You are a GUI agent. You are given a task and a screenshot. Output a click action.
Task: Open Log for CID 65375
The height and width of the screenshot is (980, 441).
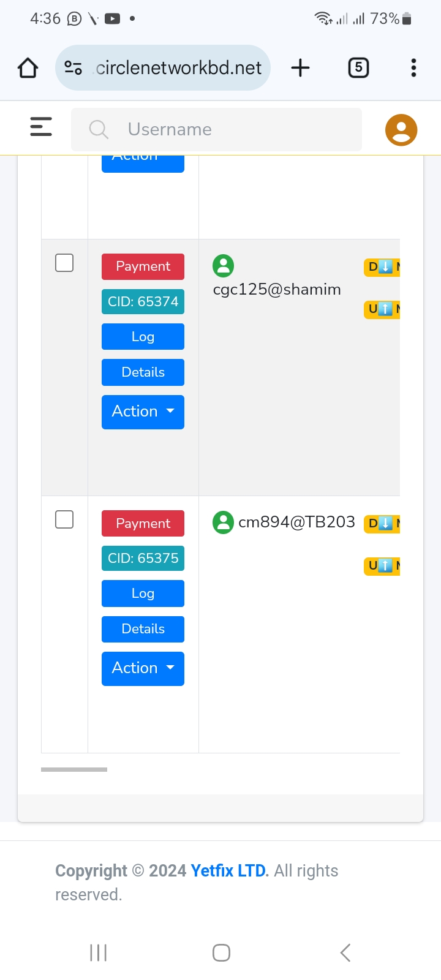pos(143,594)
